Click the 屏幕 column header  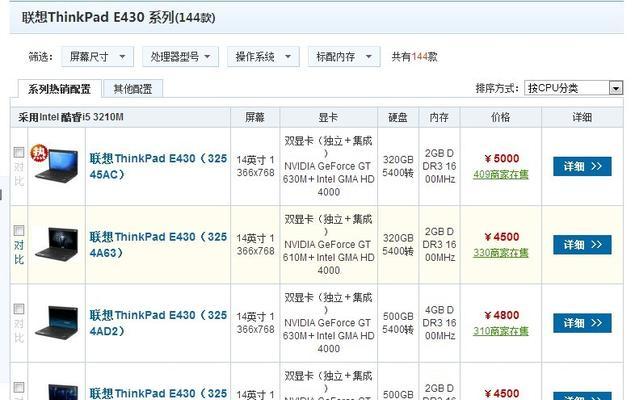coord(255,117)
